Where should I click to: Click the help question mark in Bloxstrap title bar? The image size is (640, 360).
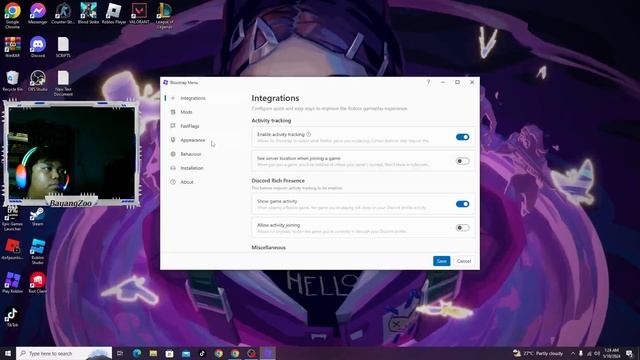428,82
